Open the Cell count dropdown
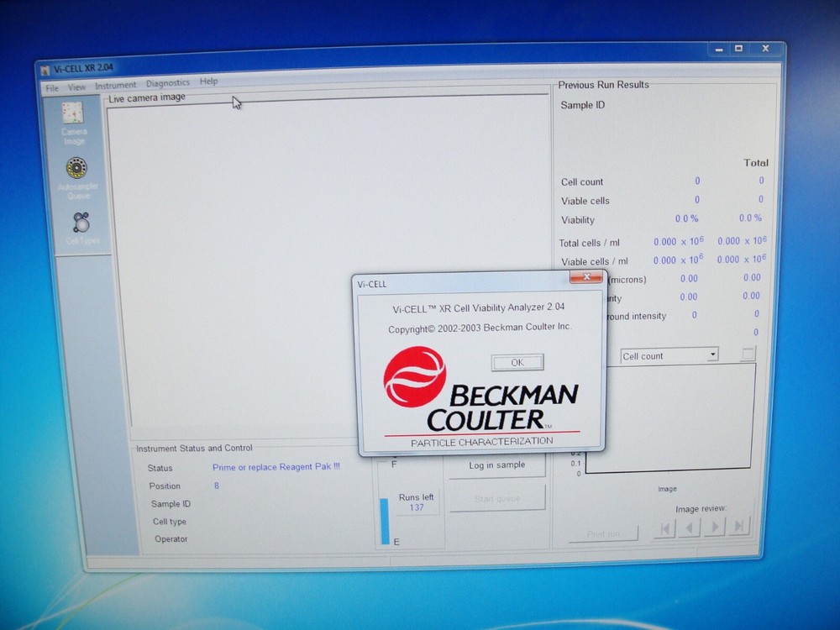Screen dimensions: 840x630 click(711, 354)
